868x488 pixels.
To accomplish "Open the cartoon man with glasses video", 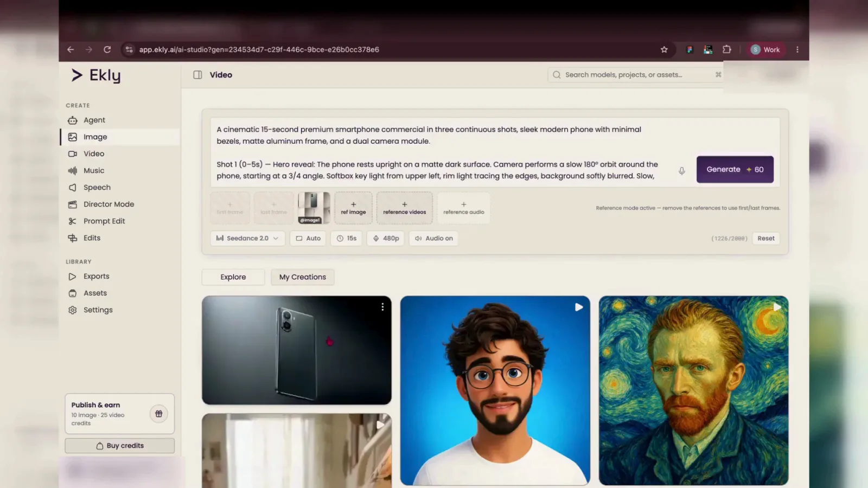I will [x=495, y=390].
